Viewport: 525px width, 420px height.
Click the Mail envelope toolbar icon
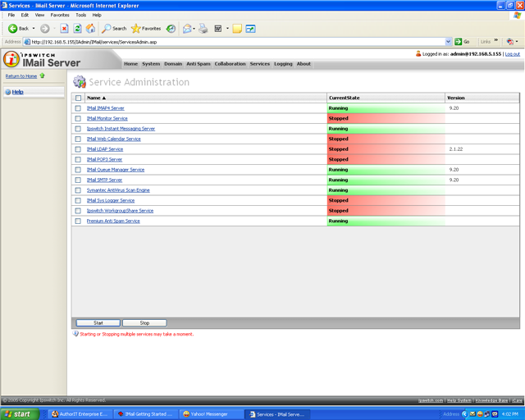point(187,29)
